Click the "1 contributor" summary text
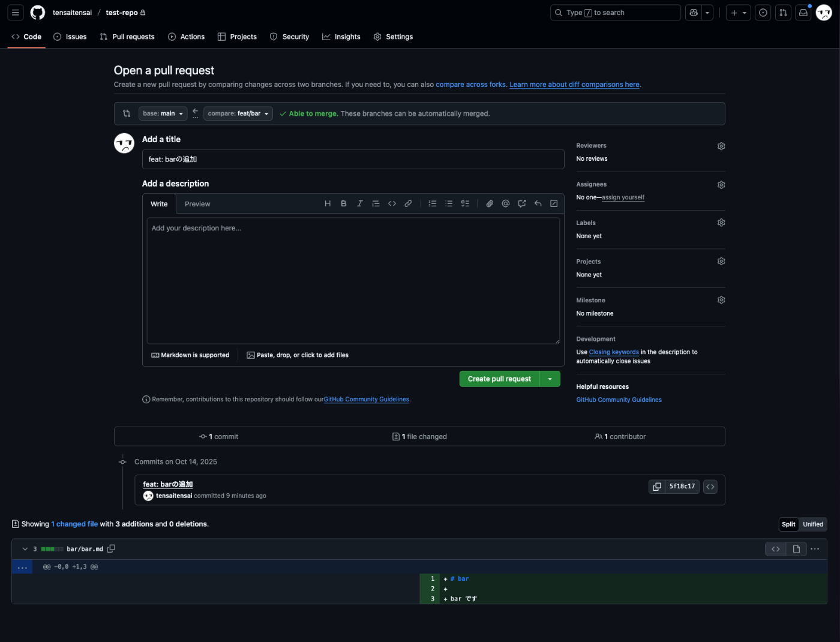Image resolution: width=840 pixels, height=642 pixels. pos(620,437)
